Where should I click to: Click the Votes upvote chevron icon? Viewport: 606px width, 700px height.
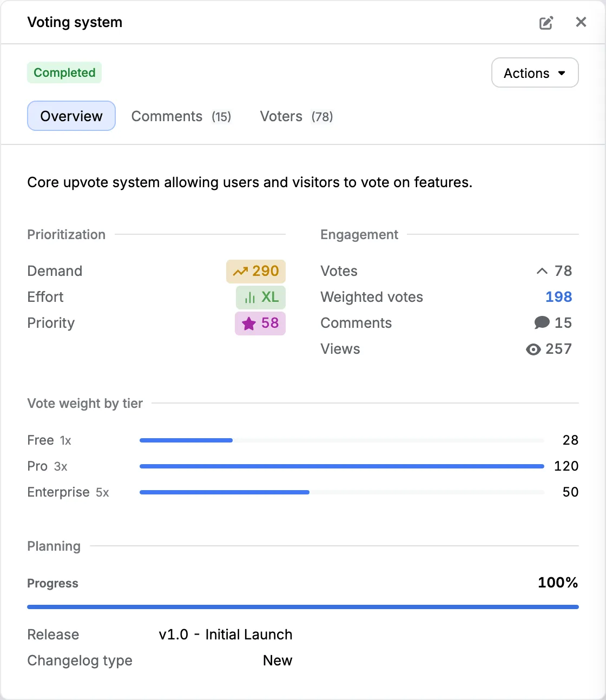(542, 271)
